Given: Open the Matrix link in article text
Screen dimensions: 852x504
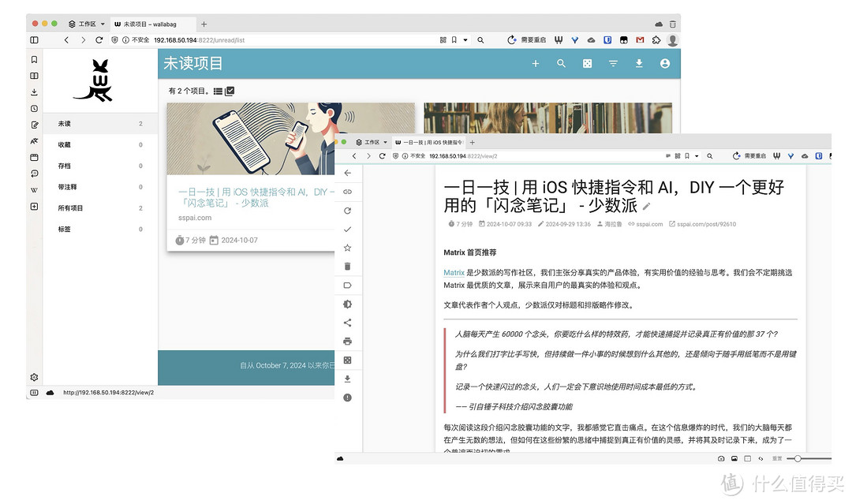Looking at the screenshot, I should click(x=454, y=272).
